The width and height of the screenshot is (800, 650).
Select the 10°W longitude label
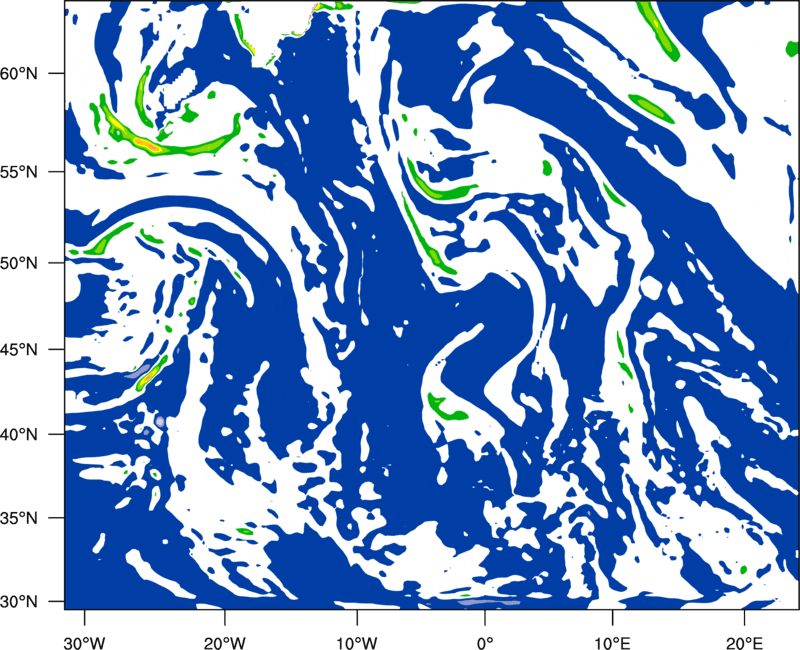point(356,643)
